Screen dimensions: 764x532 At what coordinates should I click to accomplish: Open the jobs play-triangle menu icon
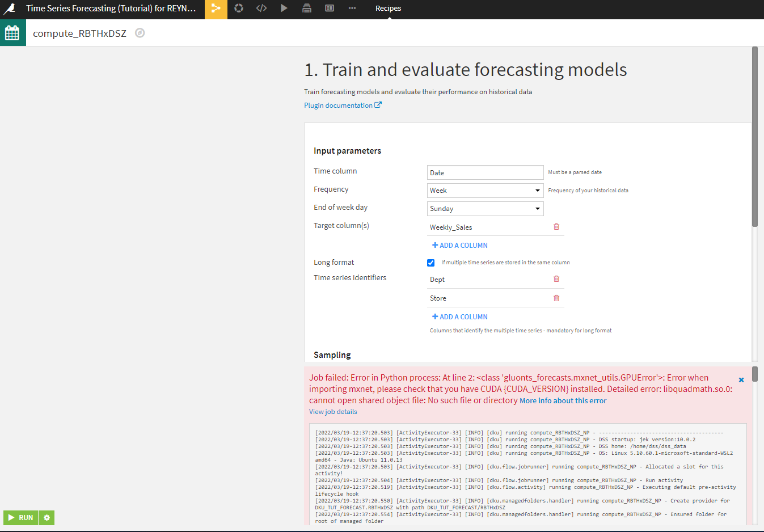(x=284, y=8)
